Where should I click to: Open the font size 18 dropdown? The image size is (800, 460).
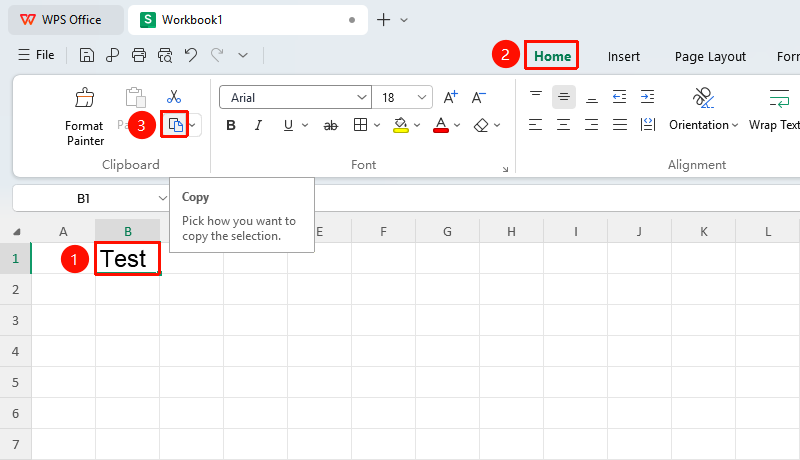point(421,97)
